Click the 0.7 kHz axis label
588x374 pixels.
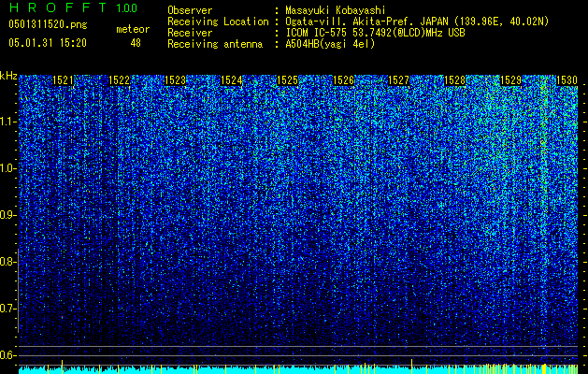click(7, 309)
